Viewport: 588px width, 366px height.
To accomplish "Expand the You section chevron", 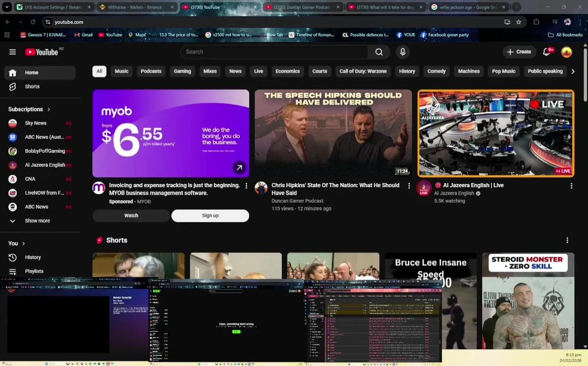I will tap(23, 244).
